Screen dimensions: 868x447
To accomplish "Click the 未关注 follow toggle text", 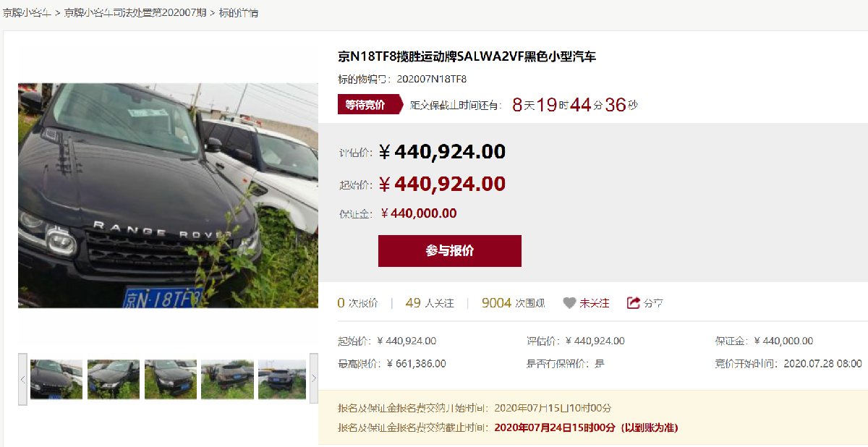I will point(595,303).
